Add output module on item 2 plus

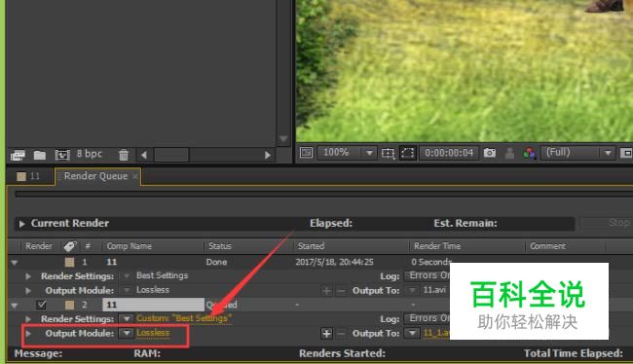point(326,333)
